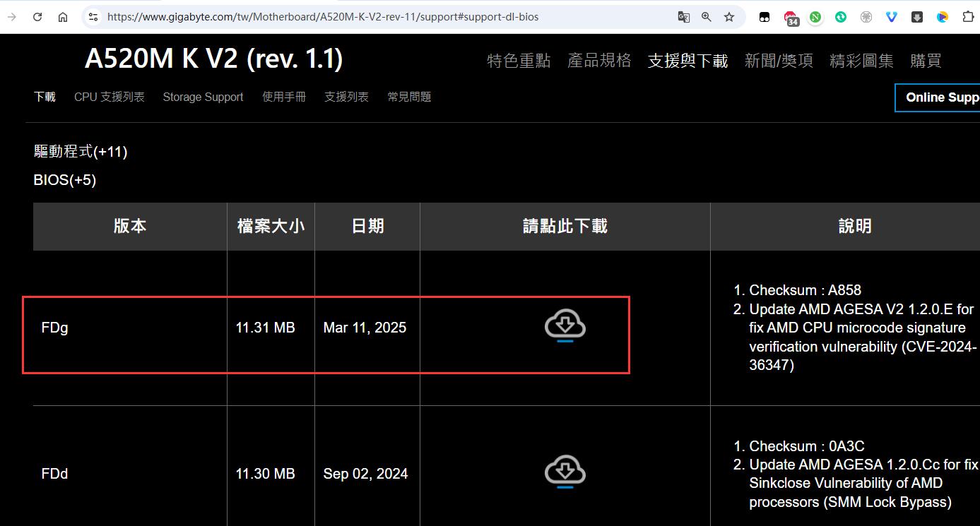Expand the 驅動程式(+11) drivers section
This screenshot has width=980, height=526.
click(81, 152)
